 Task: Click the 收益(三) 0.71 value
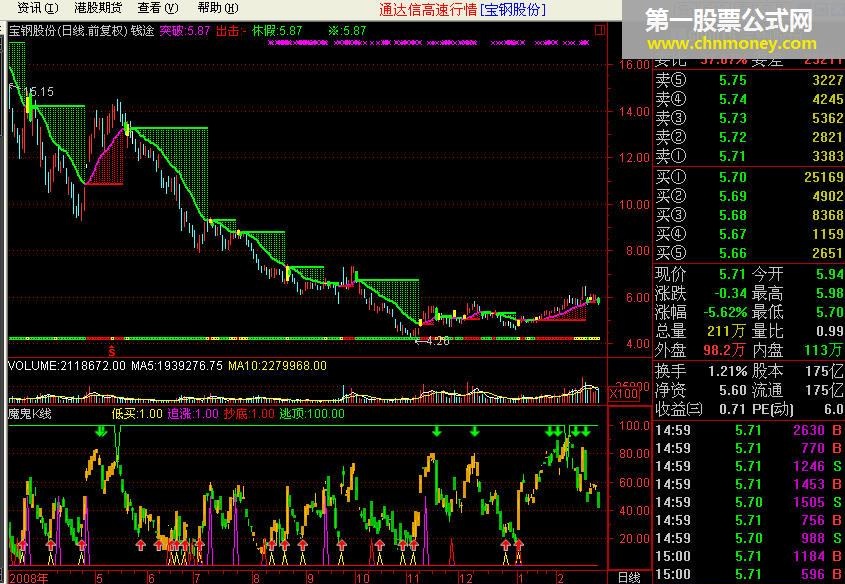pyautogui.click(x=733, y=409)
